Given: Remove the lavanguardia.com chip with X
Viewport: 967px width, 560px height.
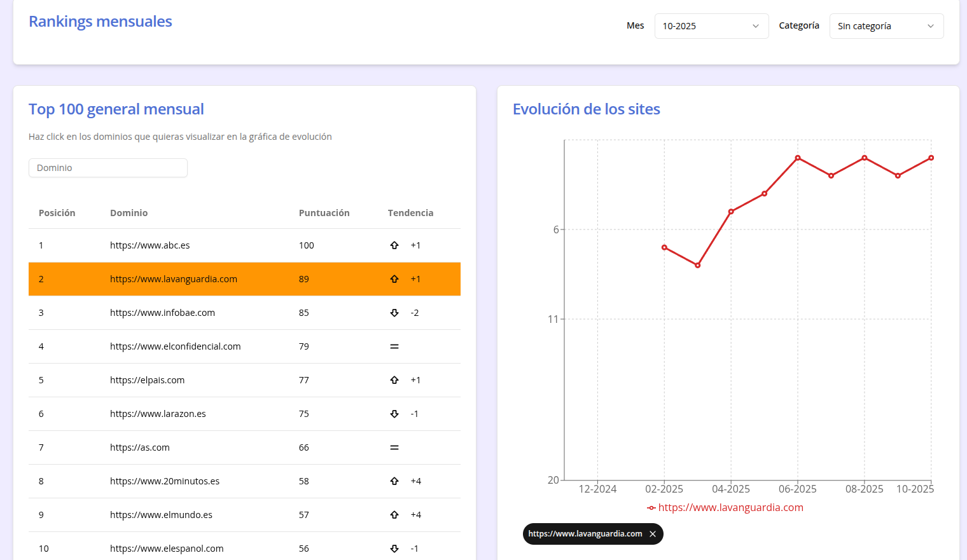Looking at the screenshot, I should (653, 534).
